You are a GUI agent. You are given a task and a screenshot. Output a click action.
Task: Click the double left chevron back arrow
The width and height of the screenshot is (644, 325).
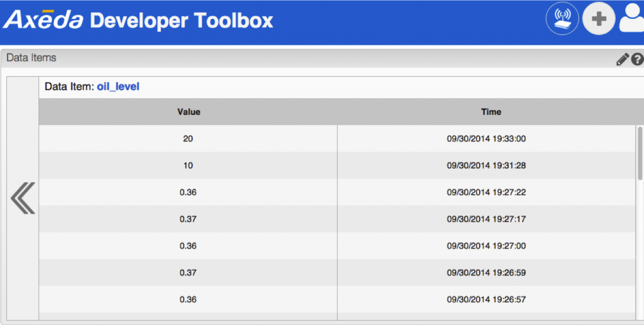(23, 198)
